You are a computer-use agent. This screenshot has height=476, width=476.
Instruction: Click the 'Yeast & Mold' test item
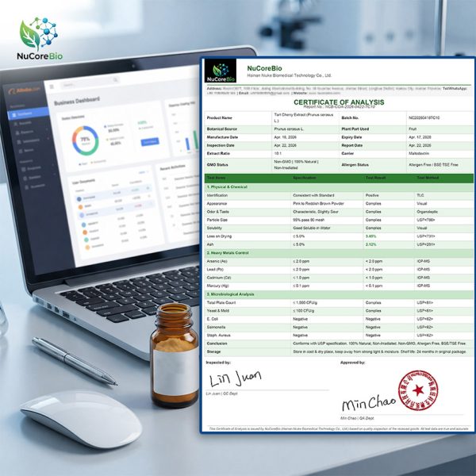click(x=218, y=311)
